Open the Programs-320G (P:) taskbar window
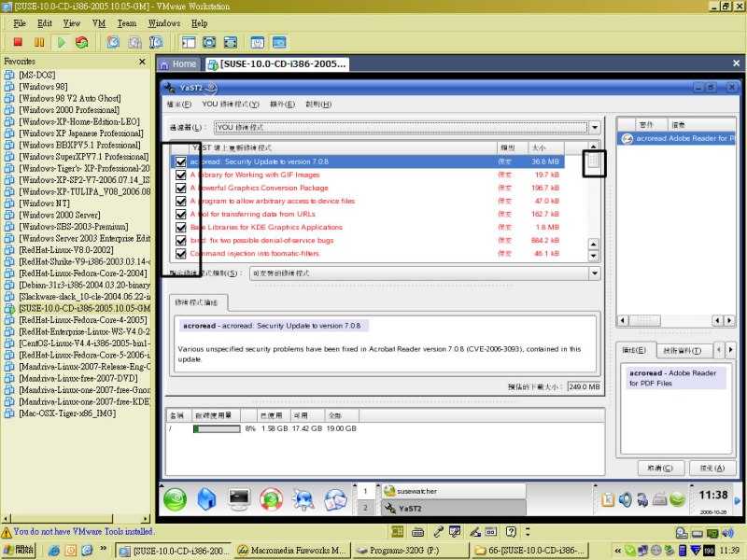This screenshot has width=747, height=560. pos(410,551)
